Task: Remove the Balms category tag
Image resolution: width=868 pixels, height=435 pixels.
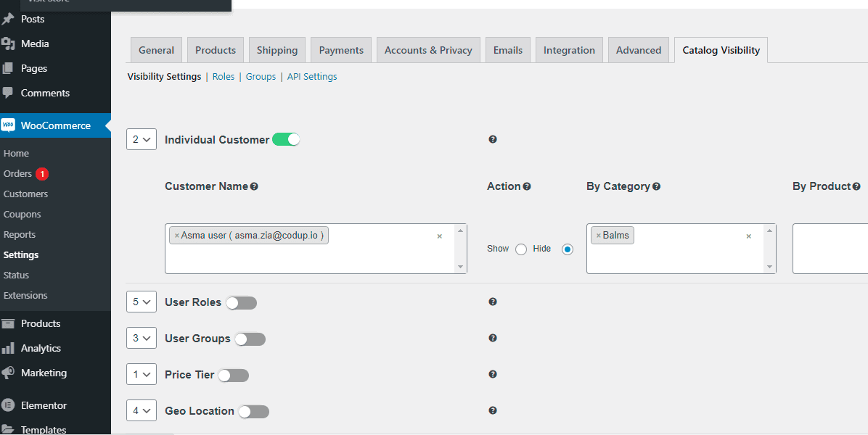Action: (x=597, y=235)
